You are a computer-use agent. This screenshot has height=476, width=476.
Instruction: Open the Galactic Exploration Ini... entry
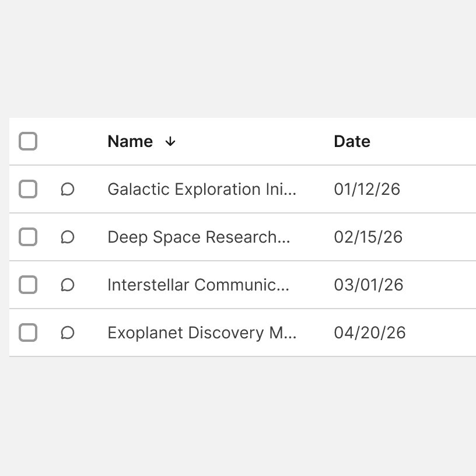click(202, 190)
